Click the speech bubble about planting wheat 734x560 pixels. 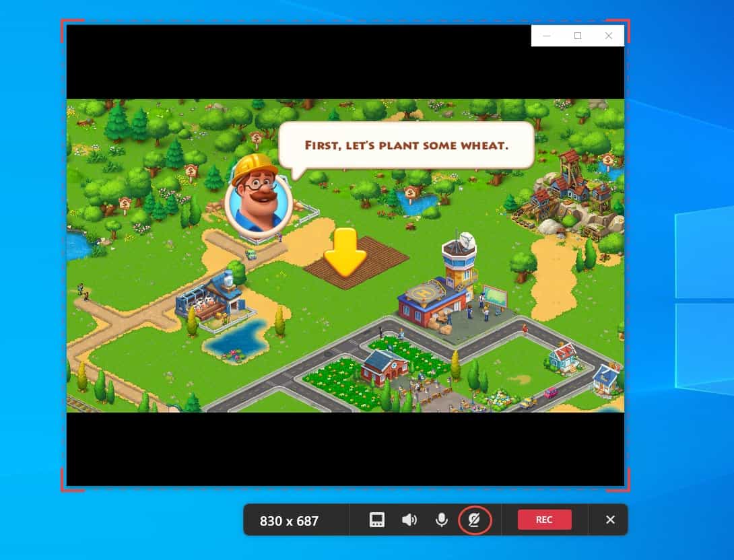406,145
